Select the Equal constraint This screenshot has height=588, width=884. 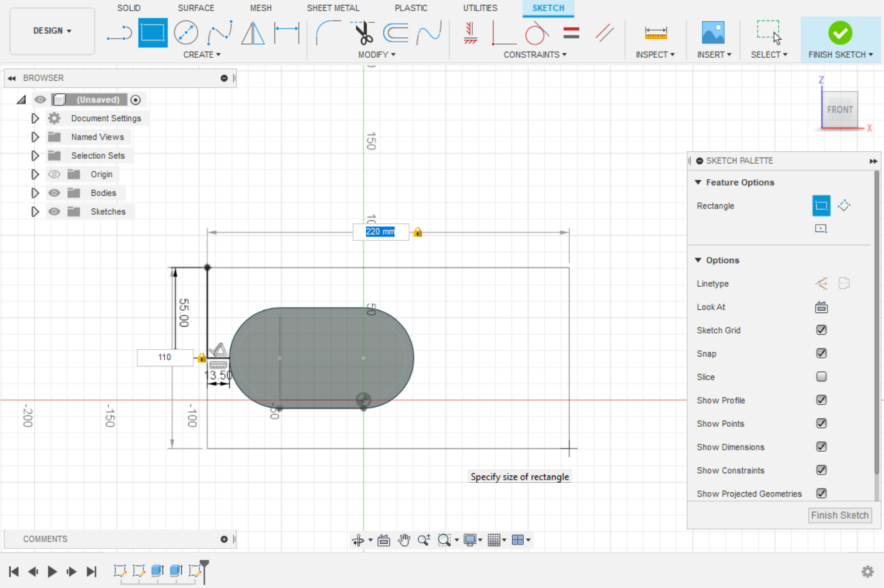pyautogui.click(x=570, y=34)
